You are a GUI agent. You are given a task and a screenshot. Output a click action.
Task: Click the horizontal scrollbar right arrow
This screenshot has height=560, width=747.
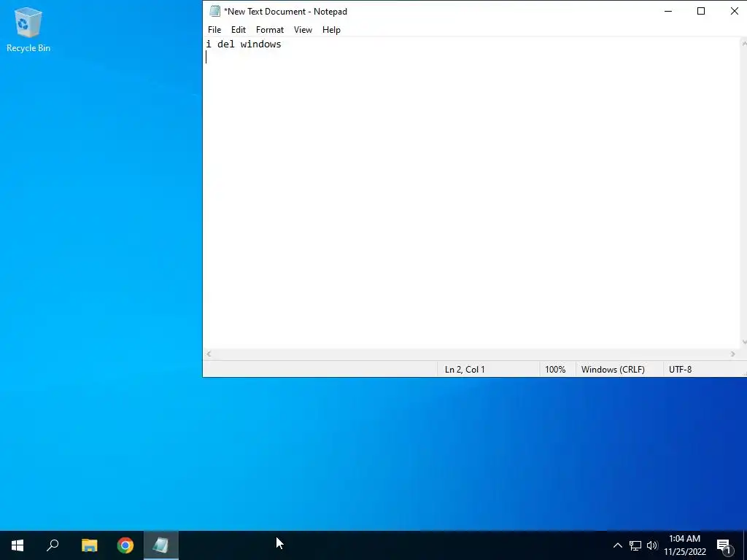pos(732,354)
